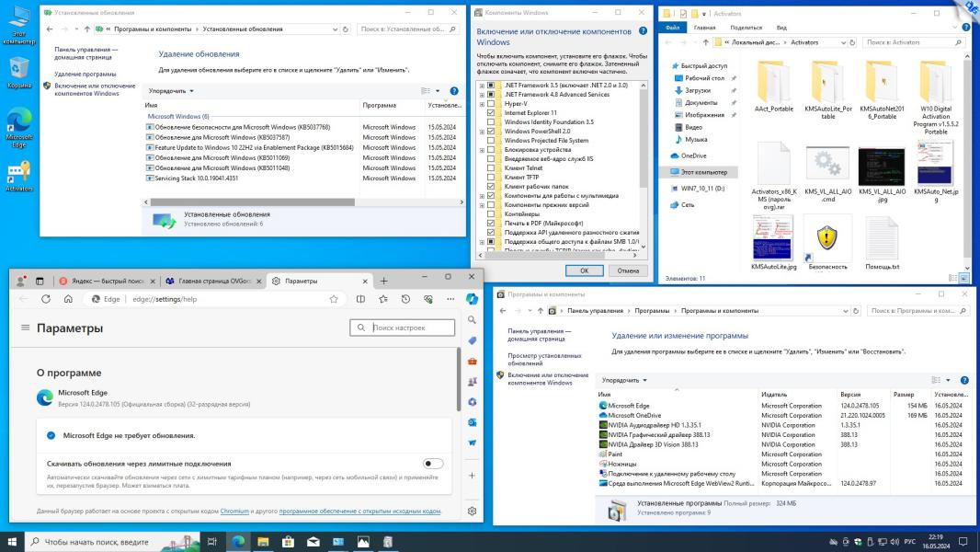Open the Mail app from the taskbar
Viewport: 980px width, 552px height.
pyautogui.click(x=313, y=542)
